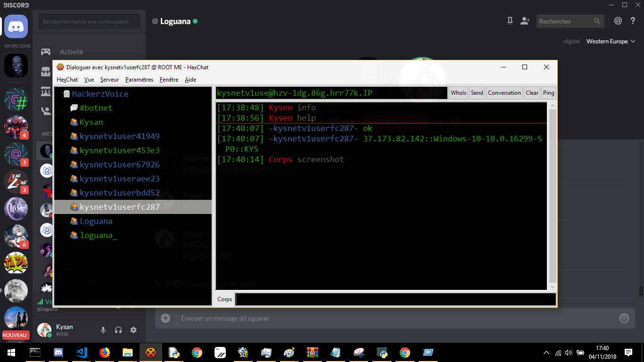Viewport: 644px width, 362px height.
Task: Select TADA server icon
Action: click(x=16, y=263)
